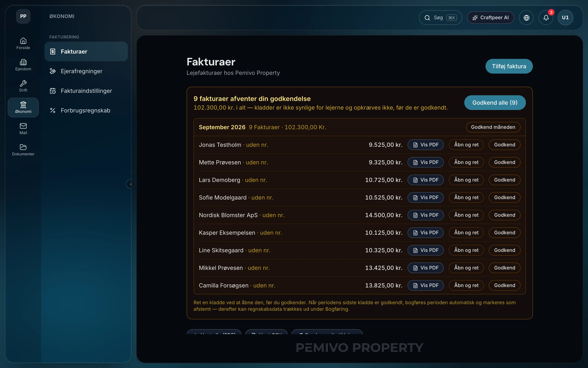The width and height of the screenshot is (588, 368).
Task: View PDF for Jonas Testholm invoice
Action: [x=425, y=145]
